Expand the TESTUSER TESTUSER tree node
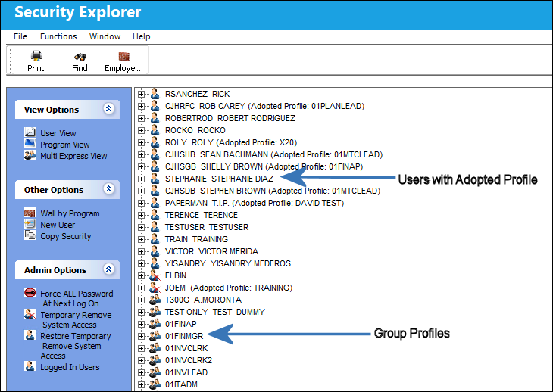This screenshot has height=392, width=553. coord(141,227)
